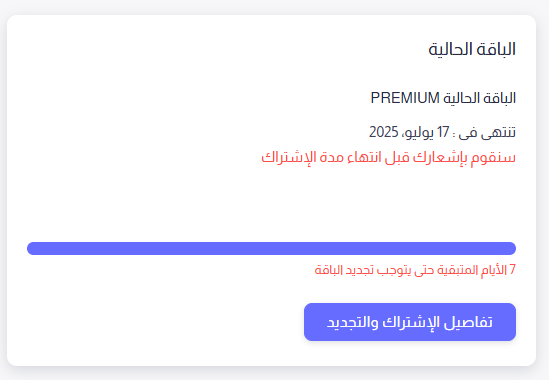Viewport: 549px width, 380px height.
Task: Click the year 2025 in expiry date
Action: [384, 132]
